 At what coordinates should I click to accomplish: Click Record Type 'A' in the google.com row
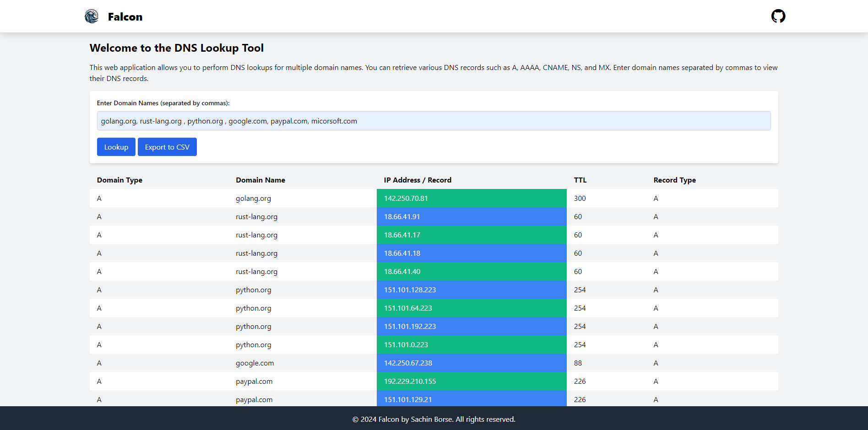coord(656,363)
